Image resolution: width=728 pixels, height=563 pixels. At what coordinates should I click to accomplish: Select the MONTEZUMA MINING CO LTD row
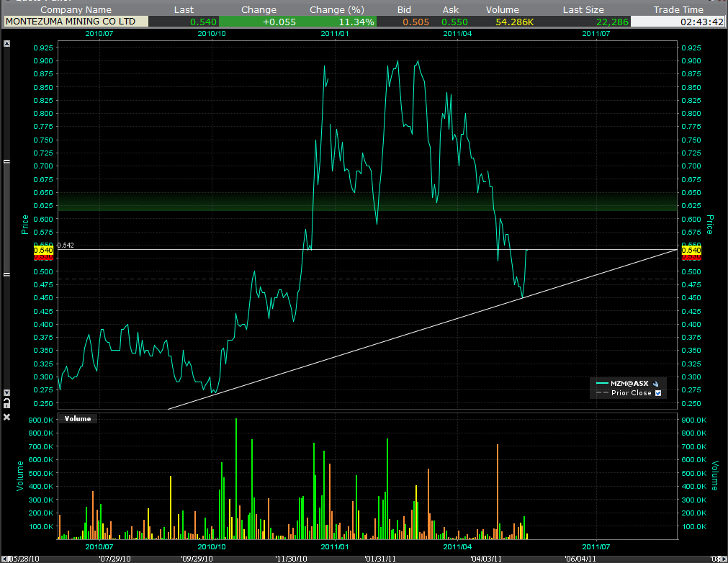pos(76,22)
